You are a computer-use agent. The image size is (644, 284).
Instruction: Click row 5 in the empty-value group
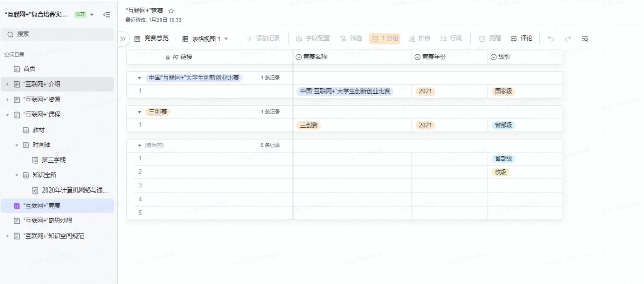coord(345,213)
